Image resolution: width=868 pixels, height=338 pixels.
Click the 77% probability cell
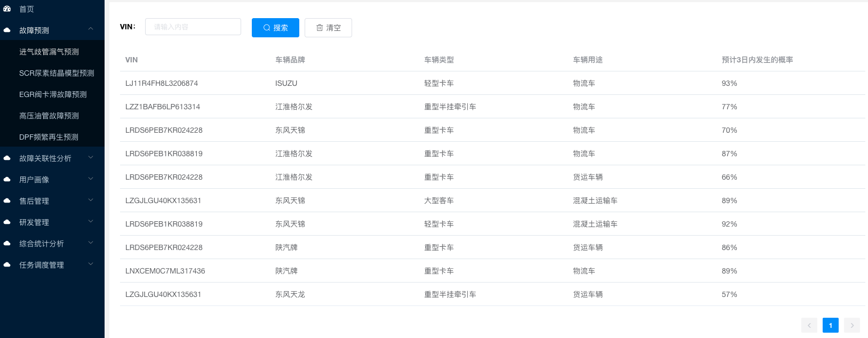729,107
